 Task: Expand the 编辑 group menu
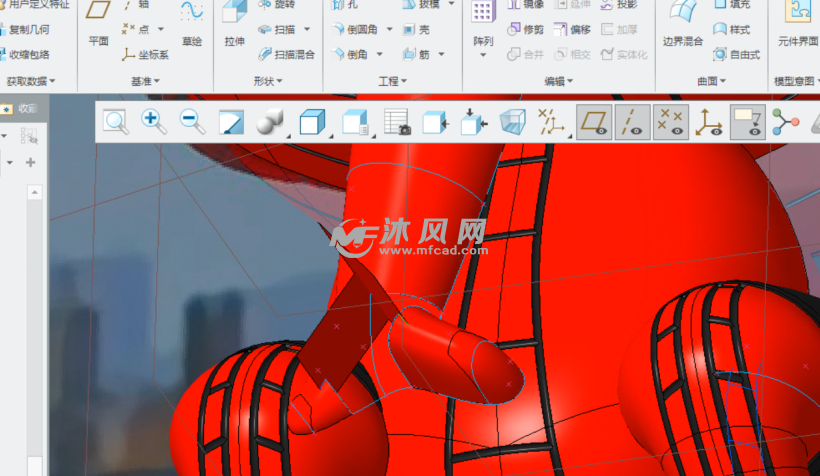click(559, 81)
